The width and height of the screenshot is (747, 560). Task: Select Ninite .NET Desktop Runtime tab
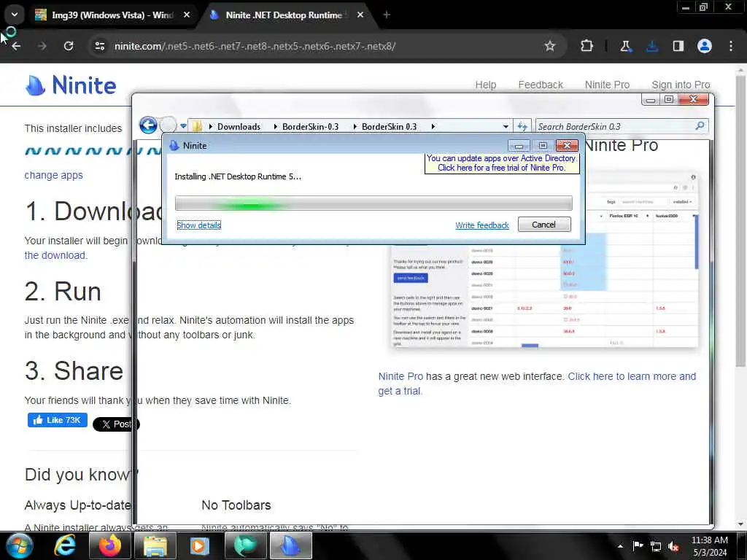tap(284, 15)
